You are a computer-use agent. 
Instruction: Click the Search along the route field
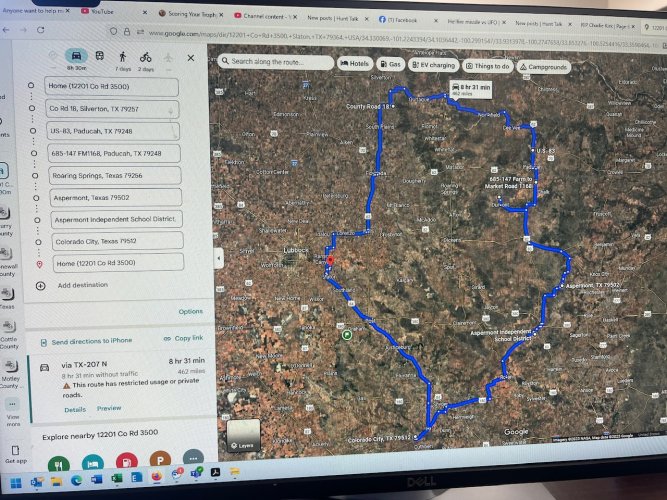(x=276, y=62)
